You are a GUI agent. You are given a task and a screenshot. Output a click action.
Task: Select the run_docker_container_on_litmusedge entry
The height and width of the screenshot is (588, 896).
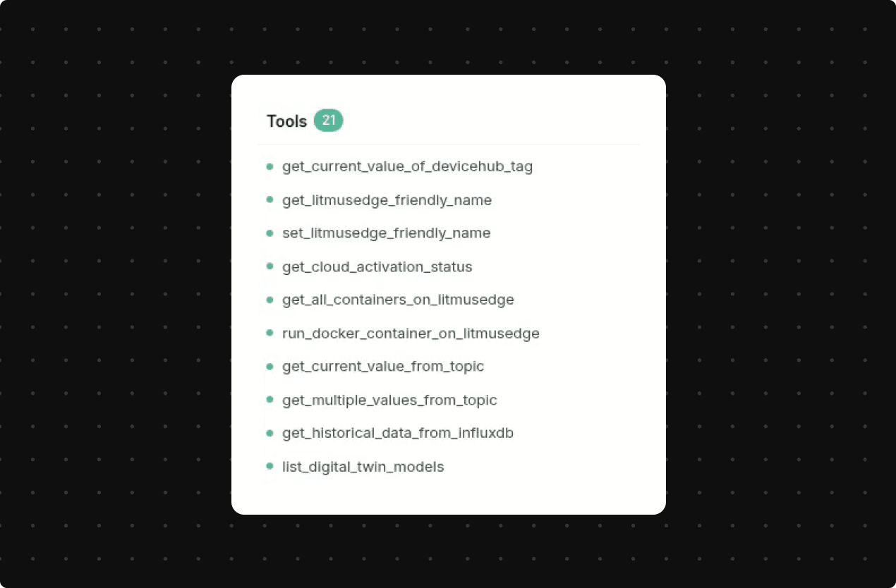pyautogui.click(x=411, y=333)
